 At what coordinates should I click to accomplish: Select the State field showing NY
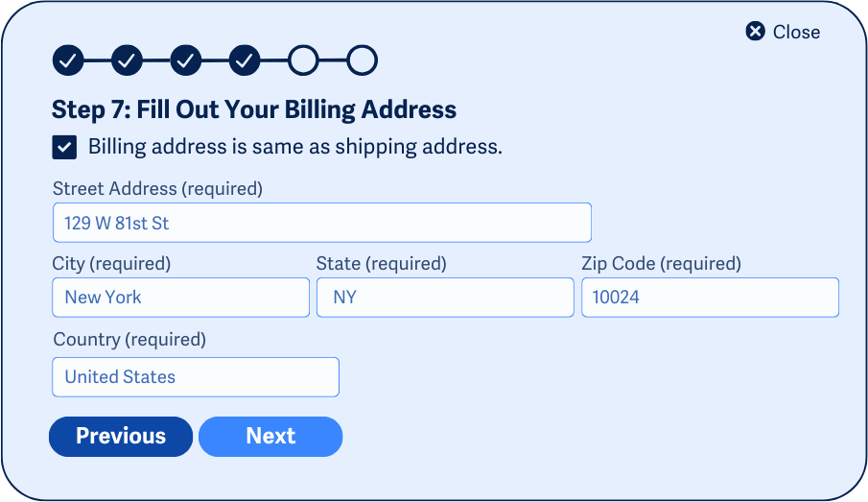tap(445, 298)
